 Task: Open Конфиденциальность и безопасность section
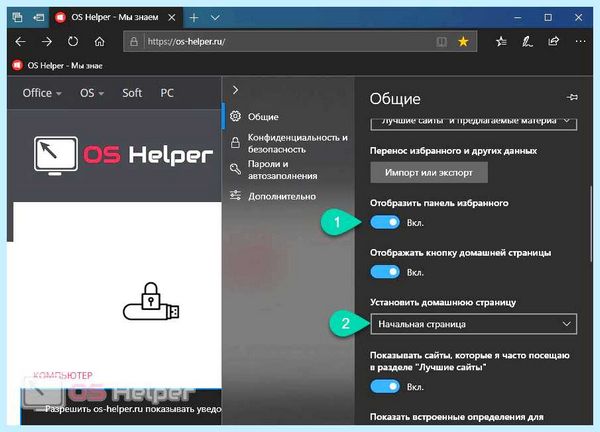[x=288, y=143]
